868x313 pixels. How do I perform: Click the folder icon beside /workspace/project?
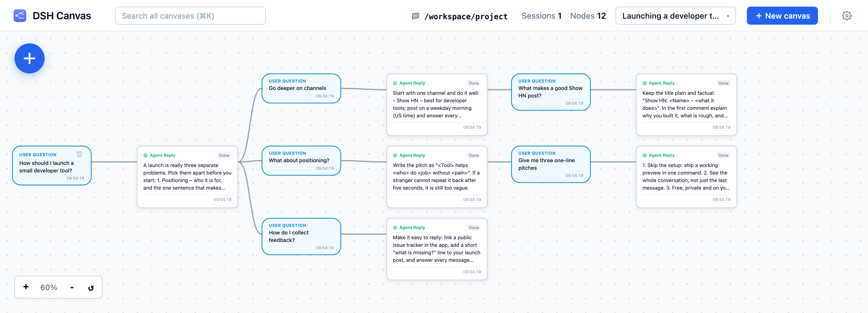pyautogui.click(x=416, y=16)
